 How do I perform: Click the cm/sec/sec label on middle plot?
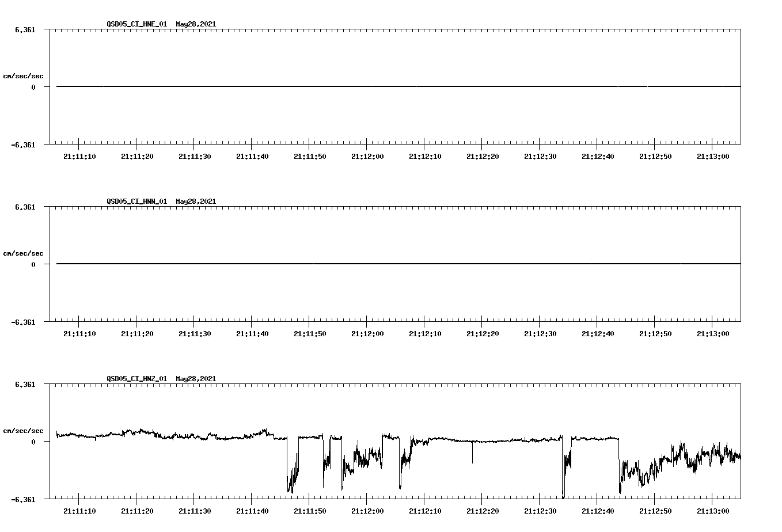tap(24, 253)
